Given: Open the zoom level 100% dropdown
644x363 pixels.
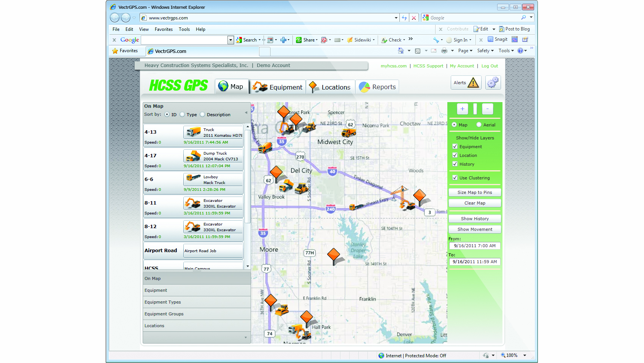Looking at the screenshot, I should (x=525, y=355).
